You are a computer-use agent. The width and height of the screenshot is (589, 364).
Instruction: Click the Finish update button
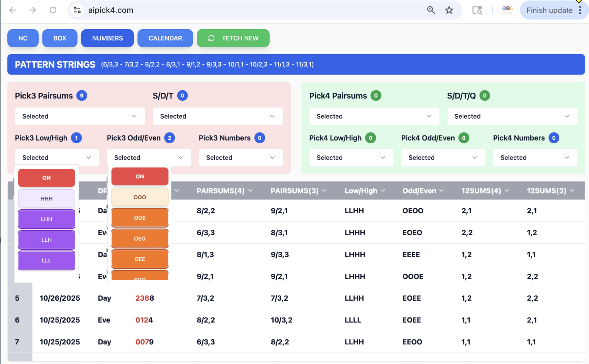coord(549,10)
